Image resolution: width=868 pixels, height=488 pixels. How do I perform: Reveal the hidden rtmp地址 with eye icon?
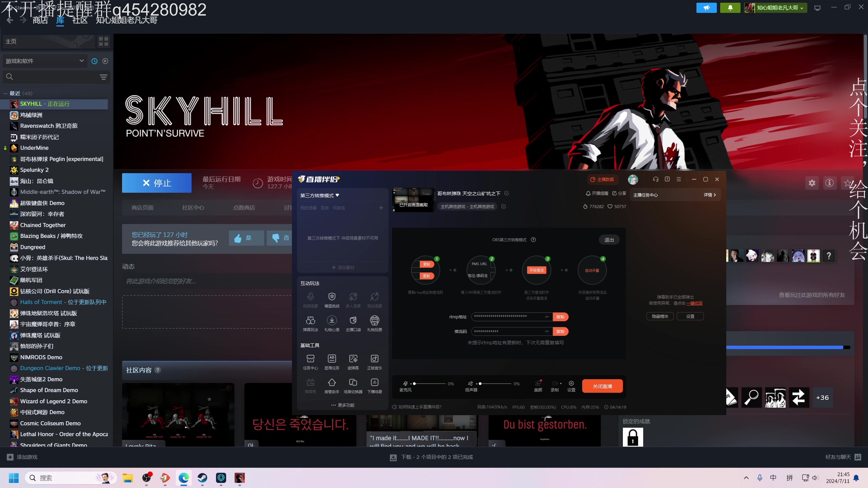[547, 317]
